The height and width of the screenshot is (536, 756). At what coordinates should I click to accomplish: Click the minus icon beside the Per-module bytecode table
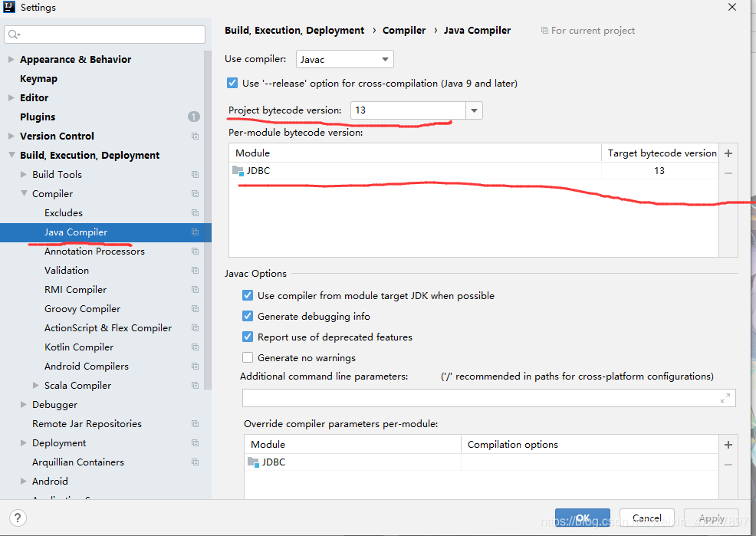[728, 173]
